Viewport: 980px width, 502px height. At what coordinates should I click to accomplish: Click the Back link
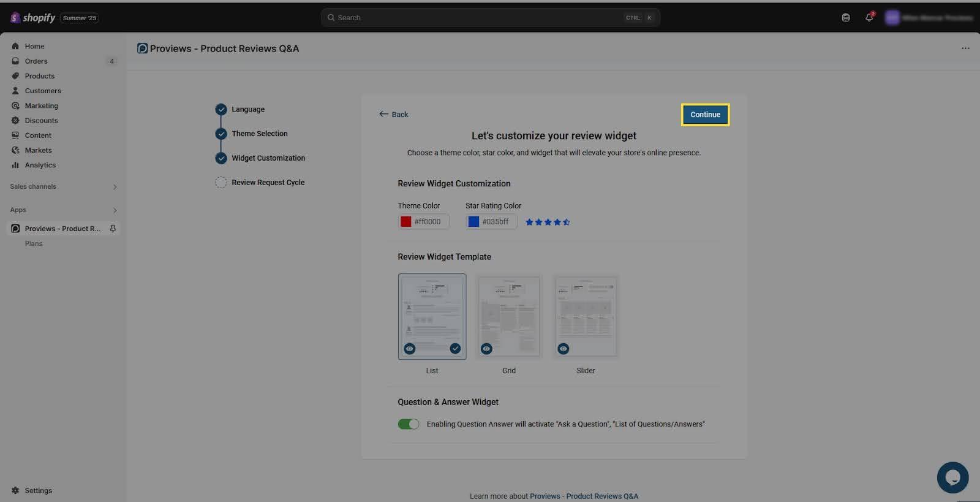pos(394,115)
